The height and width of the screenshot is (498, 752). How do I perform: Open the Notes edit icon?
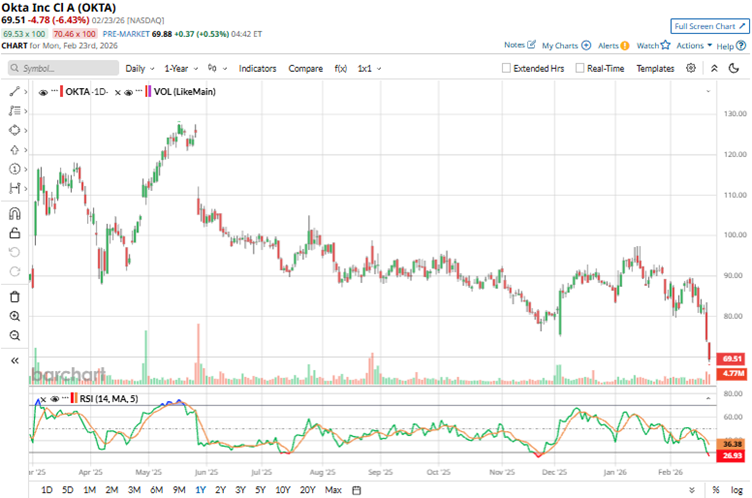click(x=531, y=45)
